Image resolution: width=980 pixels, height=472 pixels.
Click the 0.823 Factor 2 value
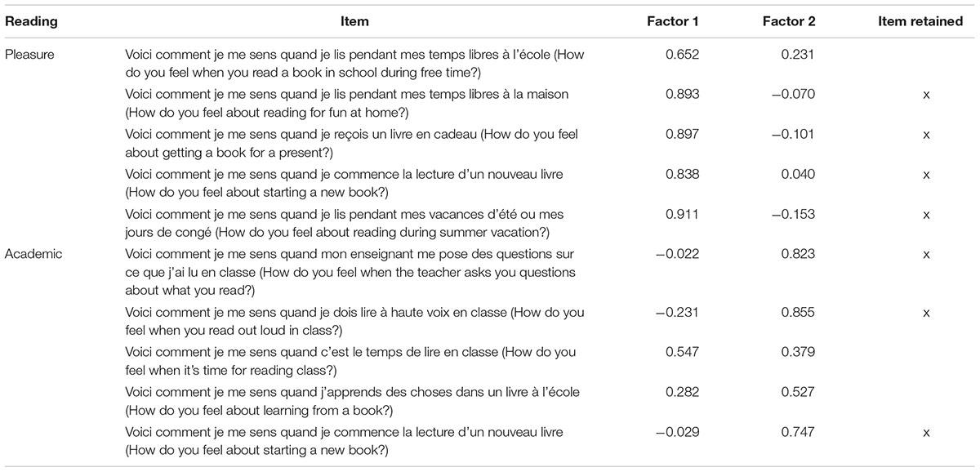798,254
